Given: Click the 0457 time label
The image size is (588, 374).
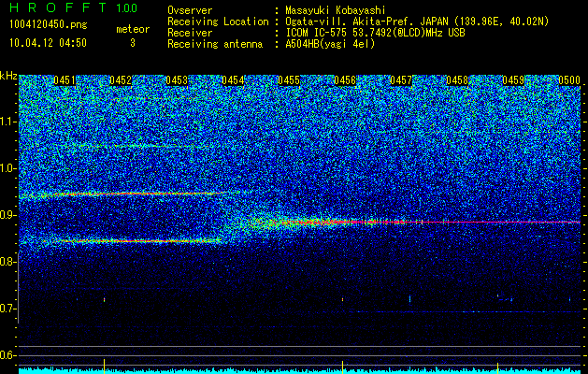Looking at the screenshot, I should click(401, 80).
